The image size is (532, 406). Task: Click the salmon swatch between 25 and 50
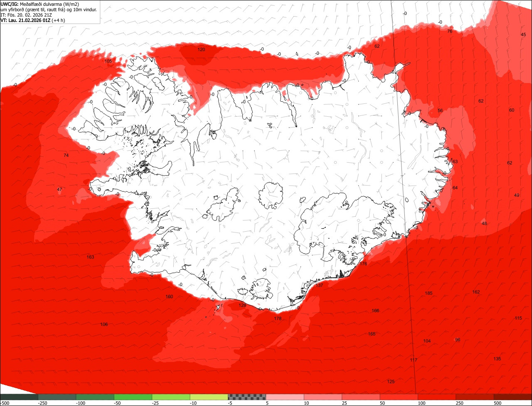[x=361, y=397]
